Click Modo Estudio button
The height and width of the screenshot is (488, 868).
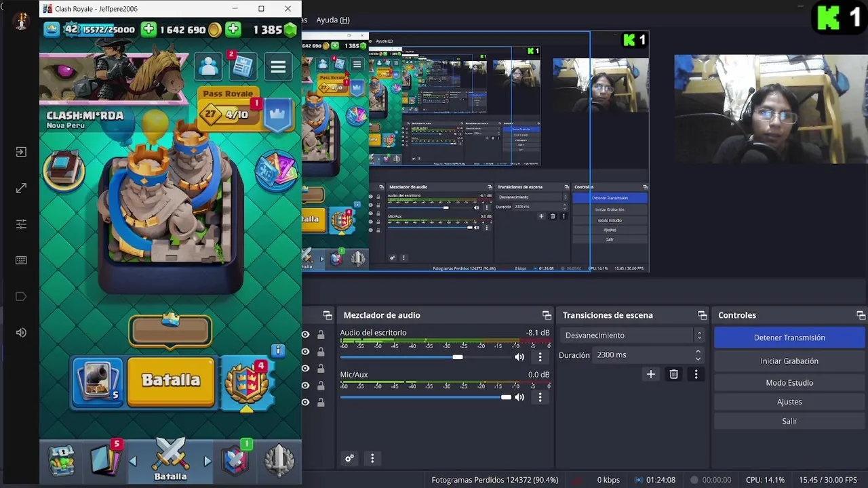[x=789, y=383]
